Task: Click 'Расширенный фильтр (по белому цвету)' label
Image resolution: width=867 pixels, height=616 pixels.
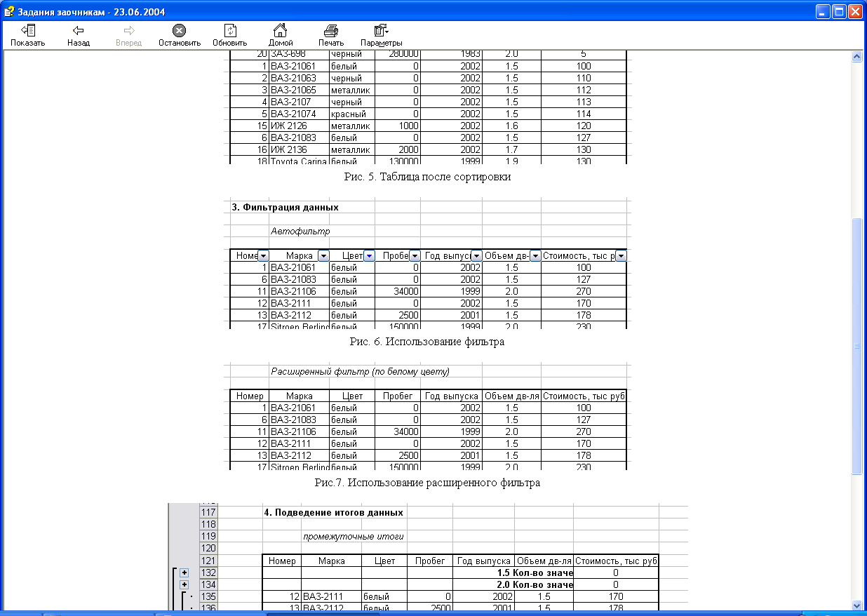Action: [x=360, y=371]
